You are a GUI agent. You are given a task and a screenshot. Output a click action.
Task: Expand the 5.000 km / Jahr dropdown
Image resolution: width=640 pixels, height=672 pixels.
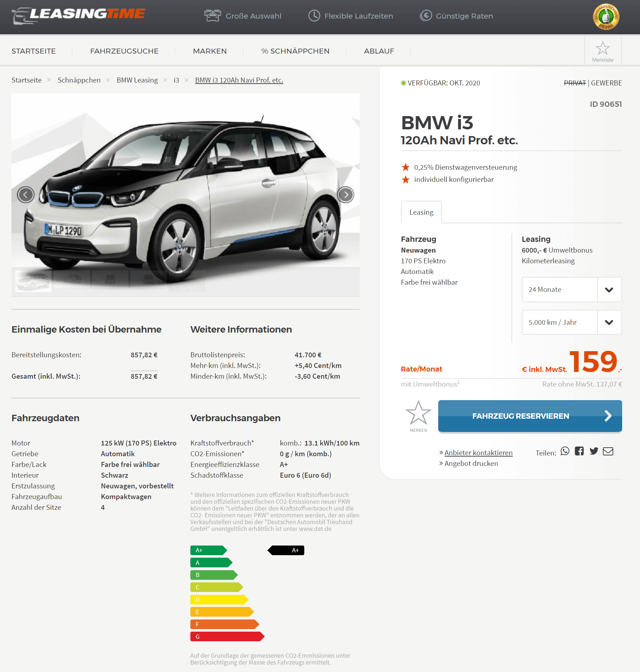(571, 322)
